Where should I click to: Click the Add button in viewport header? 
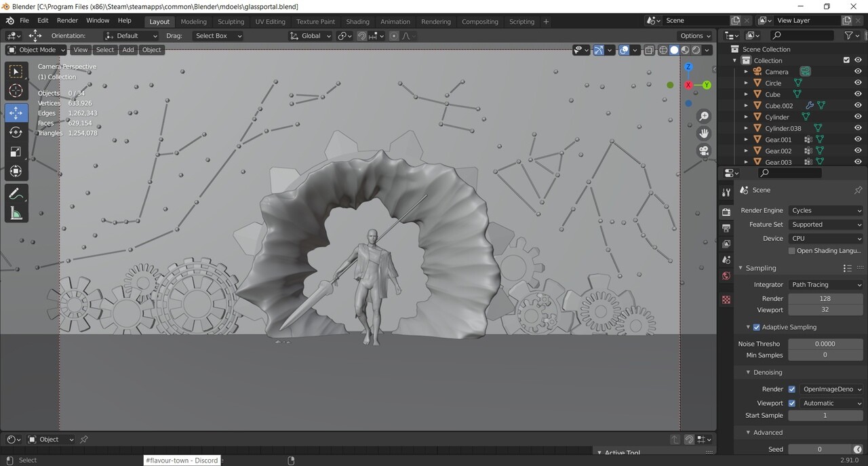click(127, 50)
